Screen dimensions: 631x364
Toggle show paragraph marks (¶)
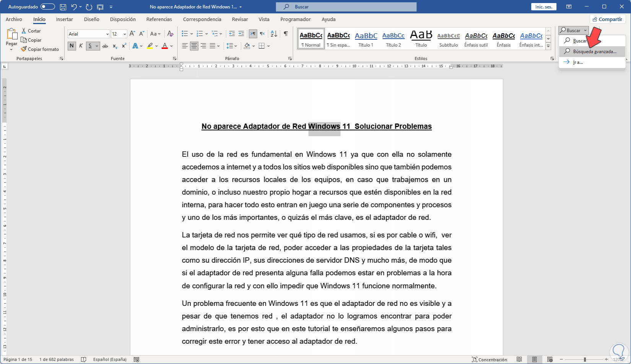286,34
